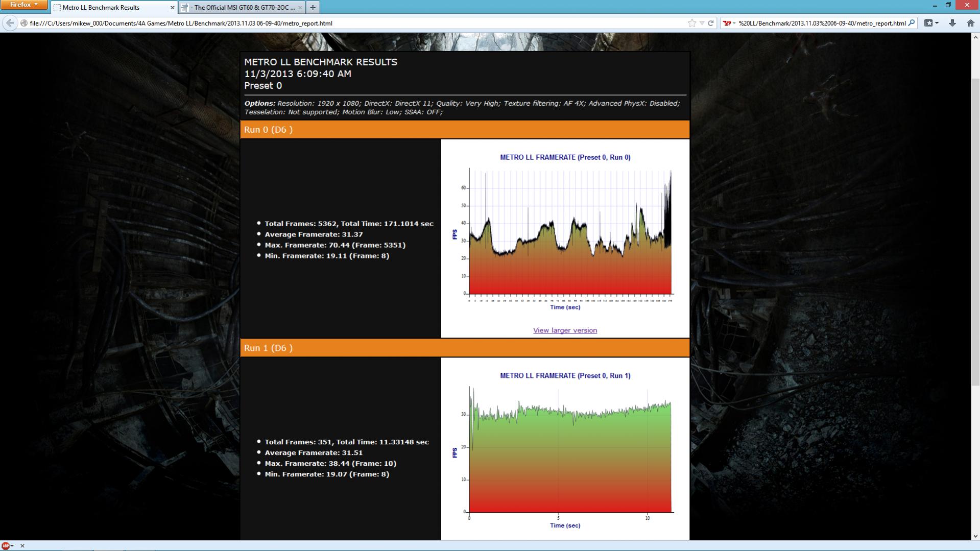The height and width of the screenshot is (551, 980).
Task: Click Total Frames: 351 line
Action: tap(347, 442)
